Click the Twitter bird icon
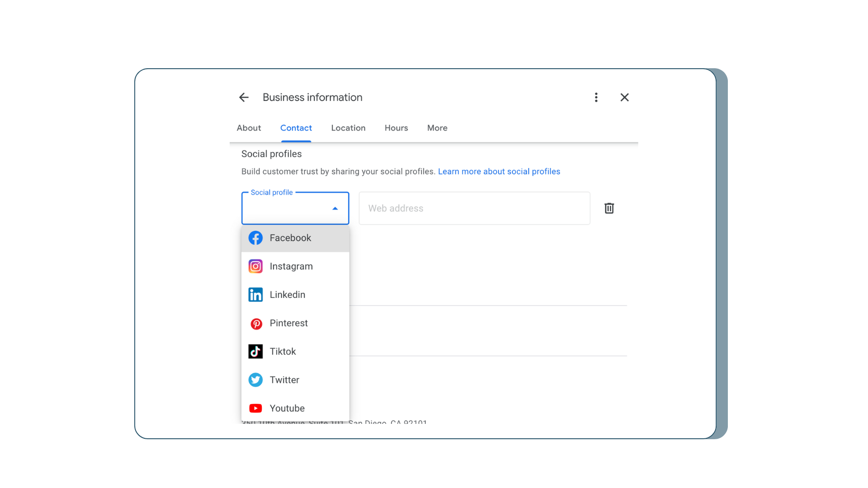This screenshot has width=868, height=488. tap(255, 380)
